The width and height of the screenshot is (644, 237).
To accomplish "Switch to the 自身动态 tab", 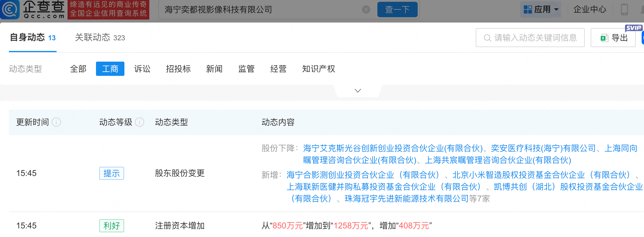I will [x=33, y=38].
